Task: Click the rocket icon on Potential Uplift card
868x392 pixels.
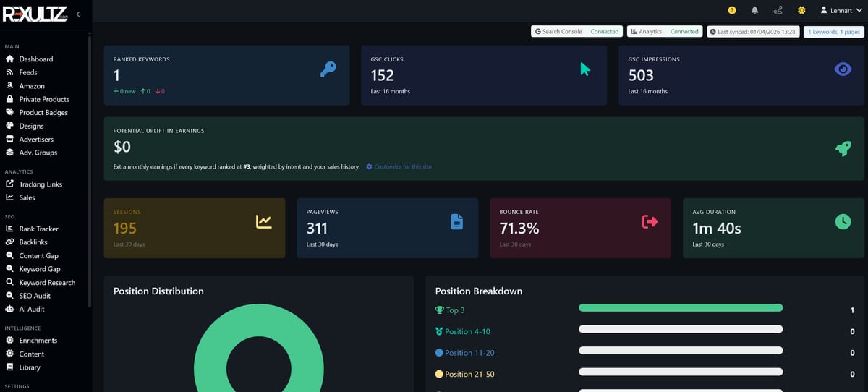Action: click(x=843, y=149)
